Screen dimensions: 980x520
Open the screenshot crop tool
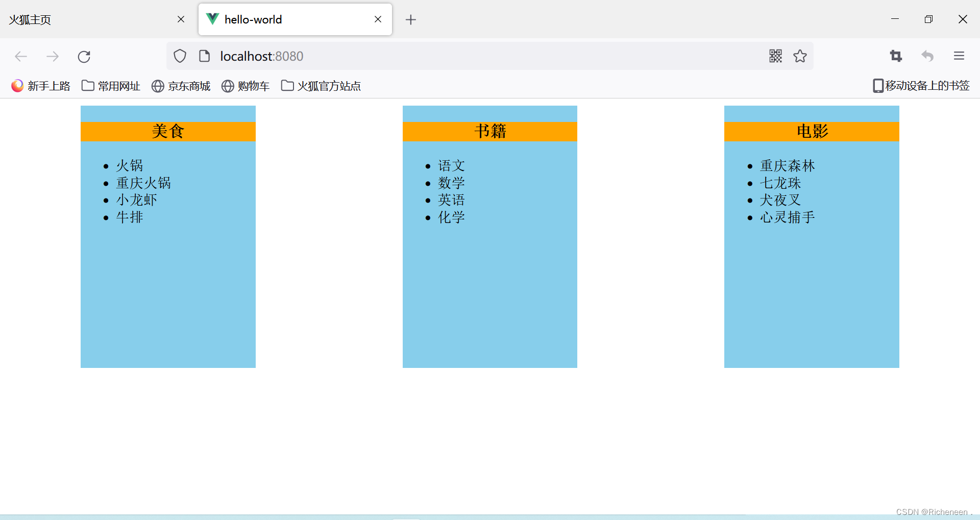(896, 56)
